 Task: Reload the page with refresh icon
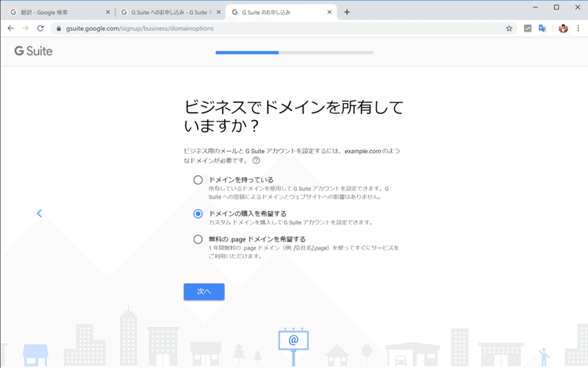click(x=40, y=28)
